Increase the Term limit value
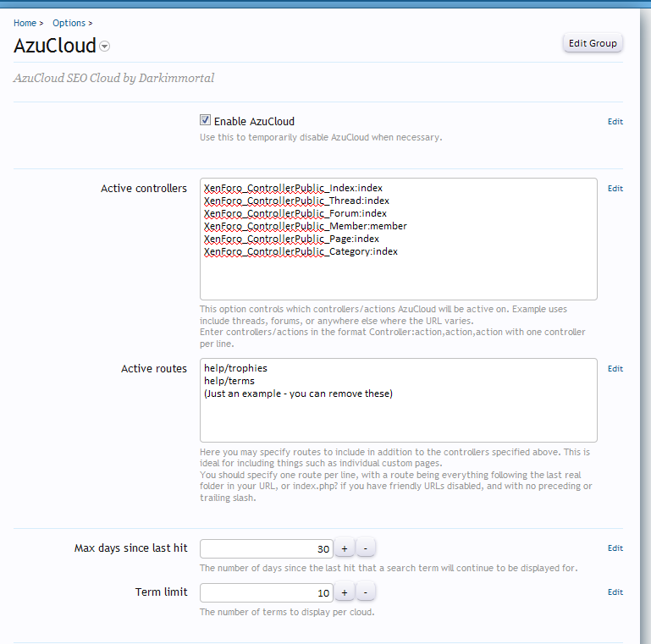This screenshot has height=644, width=651. 345,592
